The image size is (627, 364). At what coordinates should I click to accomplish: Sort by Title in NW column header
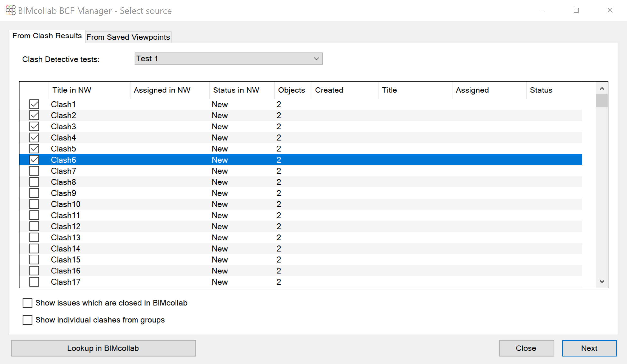point(90,90)
